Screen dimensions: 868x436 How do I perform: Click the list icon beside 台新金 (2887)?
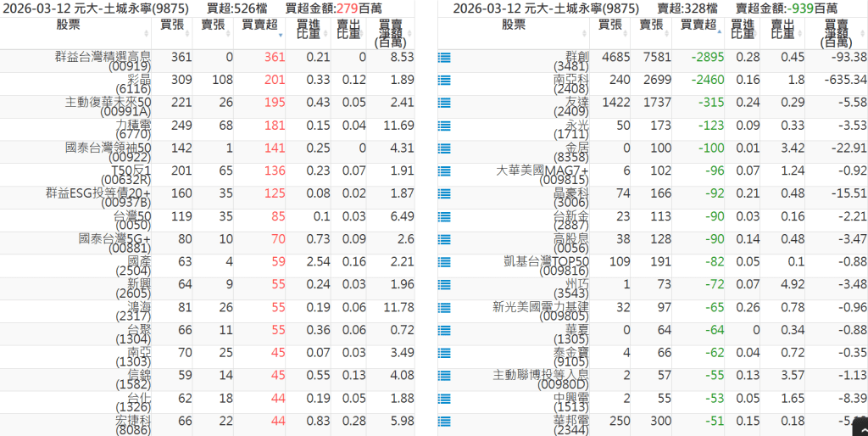(443, 217)
